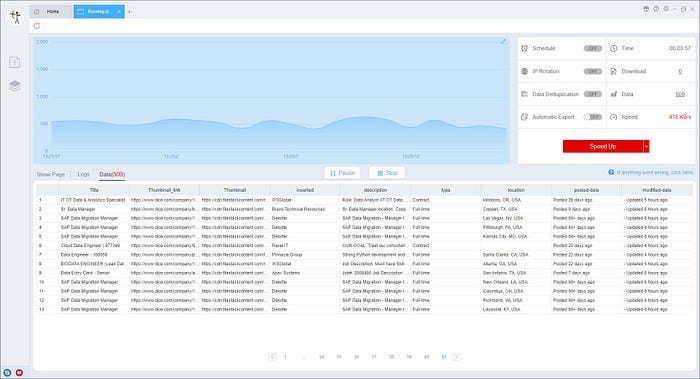This screenshot has width=700, height=379.
Task: Expand the chart with the top-right corner icon
Action: click(503, 42)
